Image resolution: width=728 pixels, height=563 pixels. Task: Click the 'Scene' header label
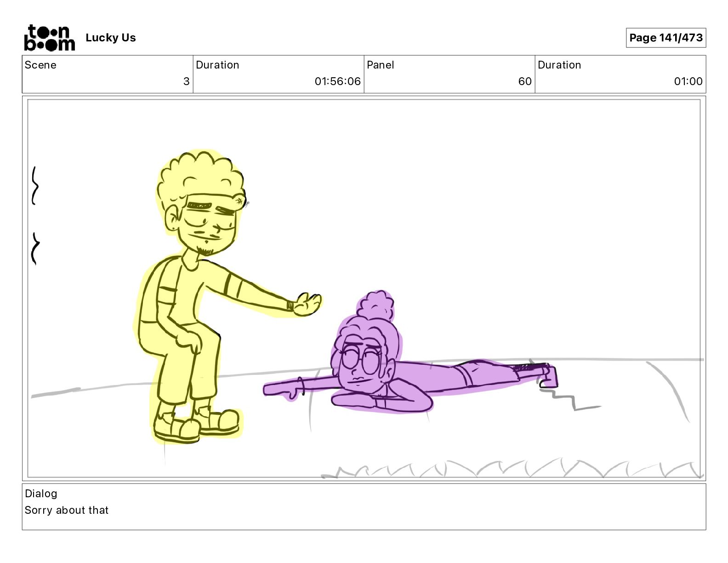[40, 65]
